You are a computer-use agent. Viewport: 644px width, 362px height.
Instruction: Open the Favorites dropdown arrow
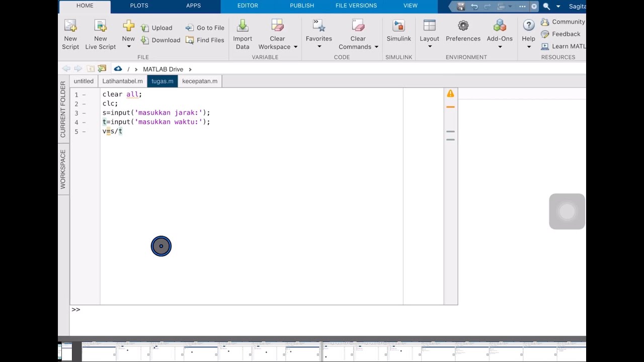point(319,47)
